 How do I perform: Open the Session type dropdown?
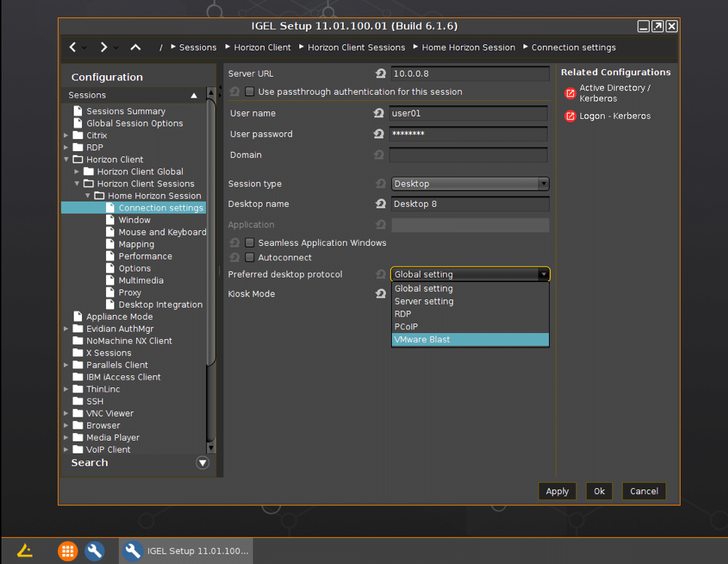point(470,183)
